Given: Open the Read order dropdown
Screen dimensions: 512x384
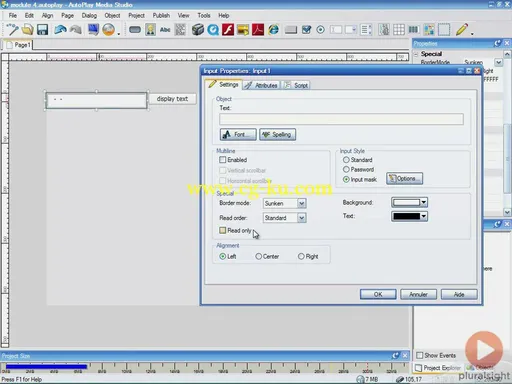Looking at the screenshot, I should pyautogui.click(x=301, y=218).
